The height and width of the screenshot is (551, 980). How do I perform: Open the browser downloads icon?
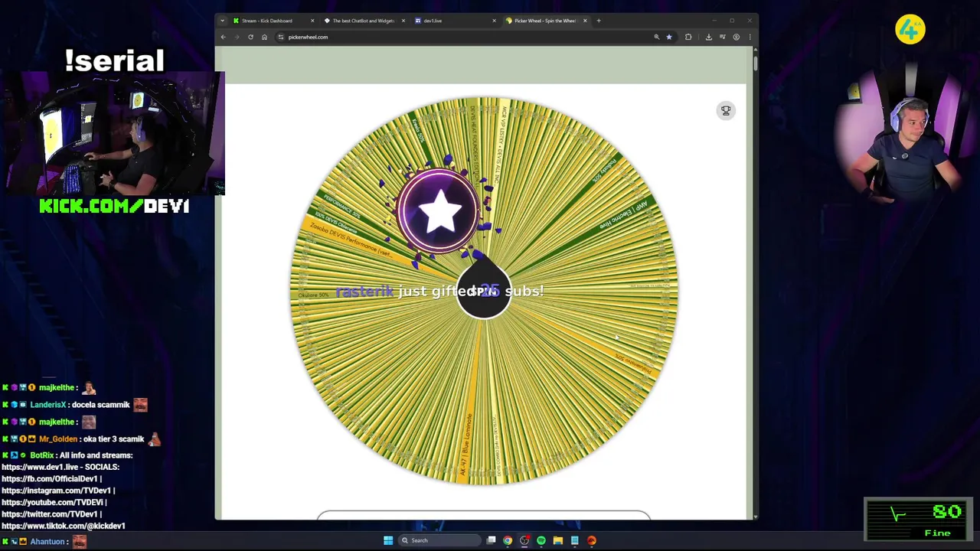pos(709,37)
